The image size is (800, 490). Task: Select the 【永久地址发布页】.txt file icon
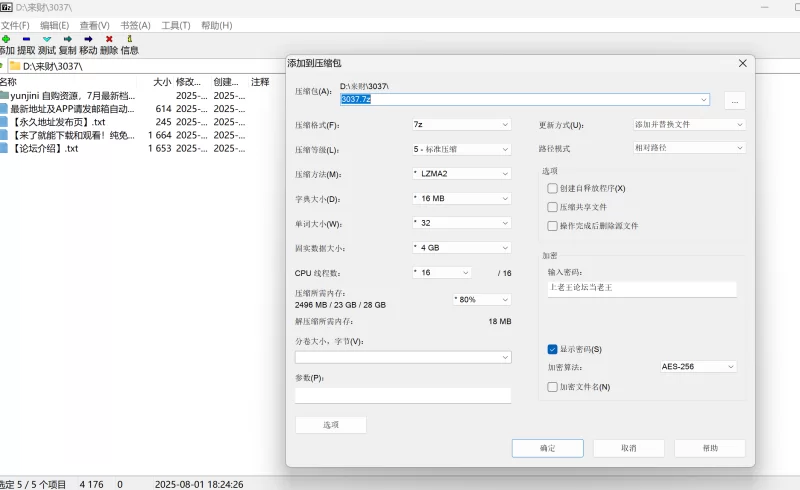tap(4, 122)
